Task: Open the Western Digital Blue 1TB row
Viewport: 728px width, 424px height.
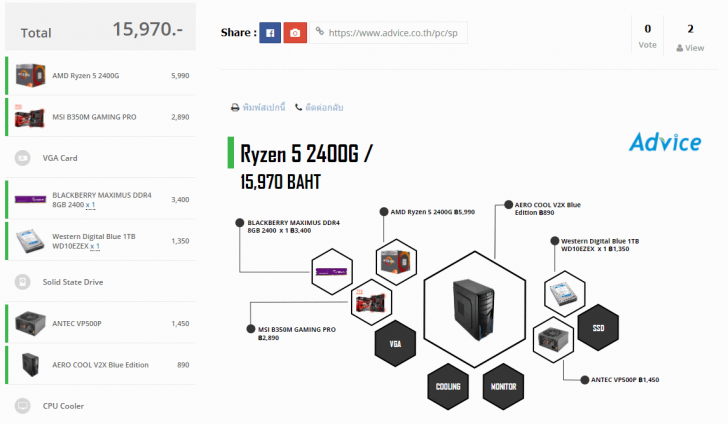Action: (x=100, y=241)
